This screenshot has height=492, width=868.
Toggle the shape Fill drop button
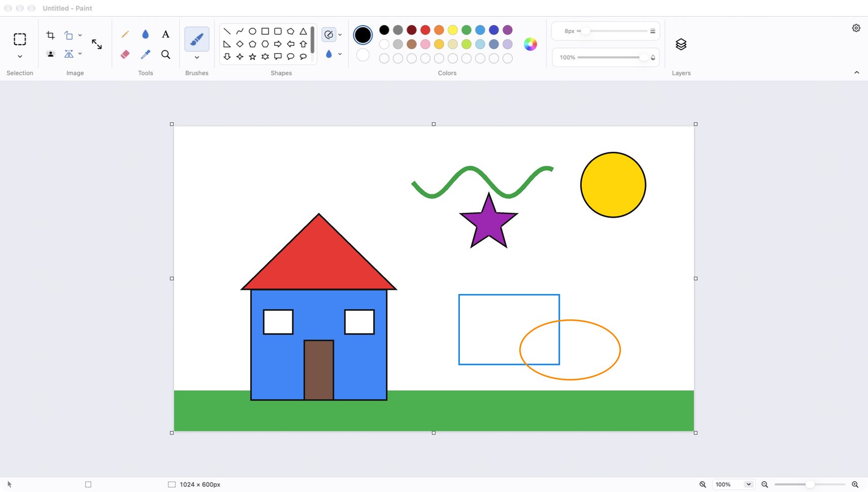point(329,54)
